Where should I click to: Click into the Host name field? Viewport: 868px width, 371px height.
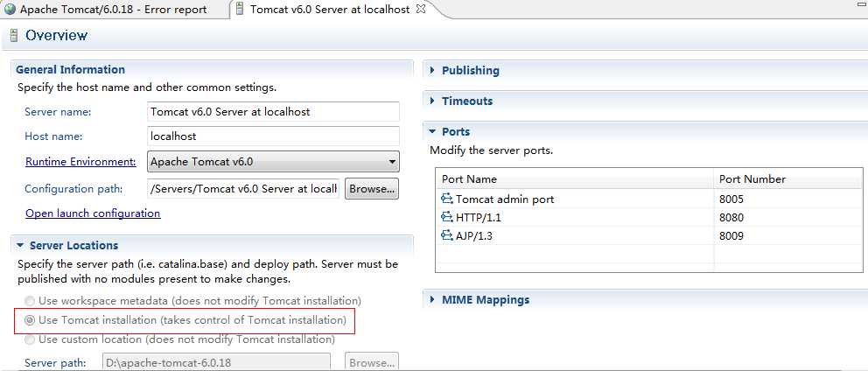point(274,136)
